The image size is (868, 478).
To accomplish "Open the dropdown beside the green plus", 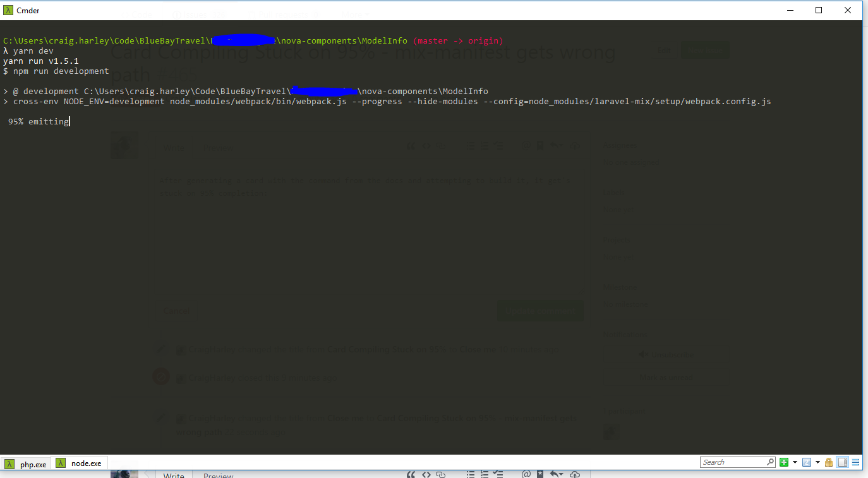I will coord(795,462).
